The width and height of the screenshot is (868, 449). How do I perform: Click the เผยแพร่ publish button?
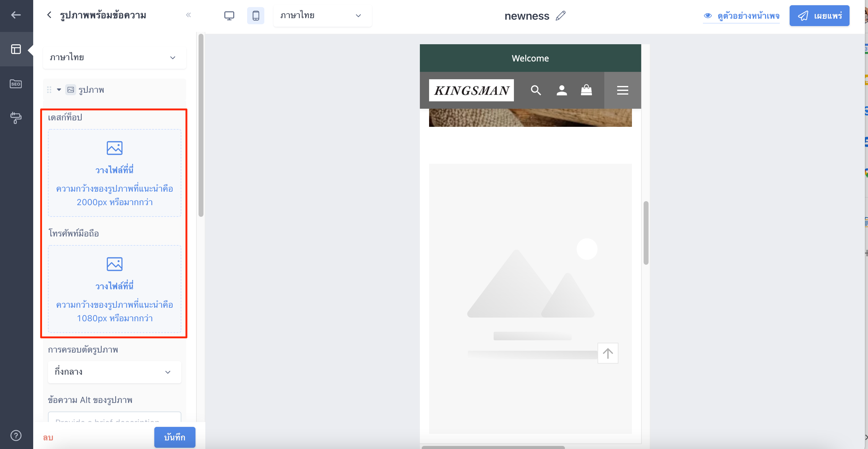819,15
